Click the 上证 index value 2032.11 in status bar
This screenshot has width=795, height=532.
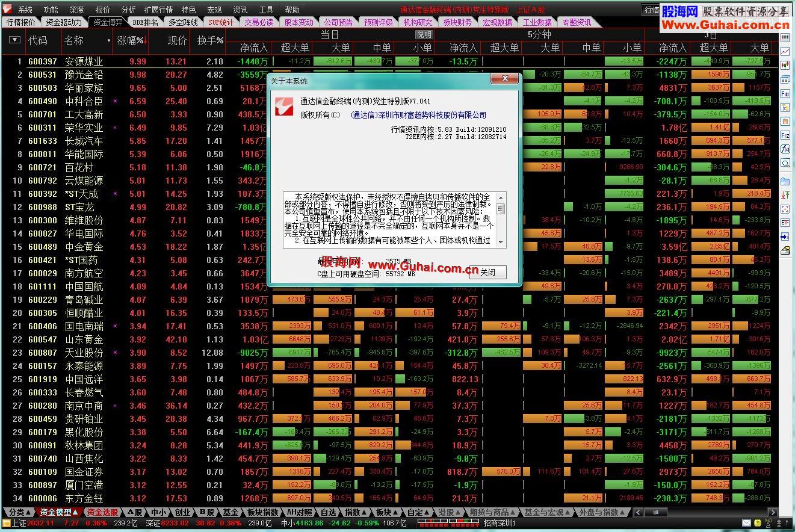coord(41,523)
